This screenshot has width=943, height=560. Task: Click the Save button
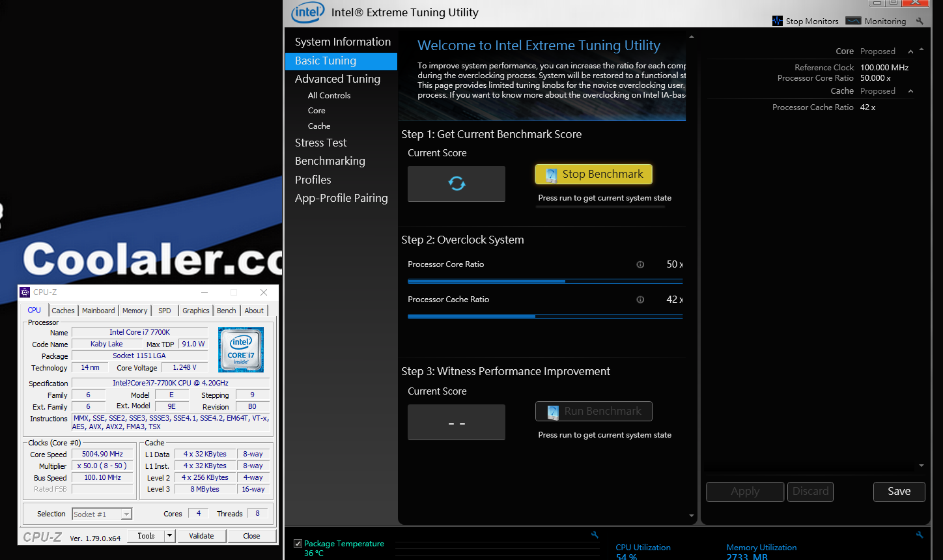tap(899, 492)
